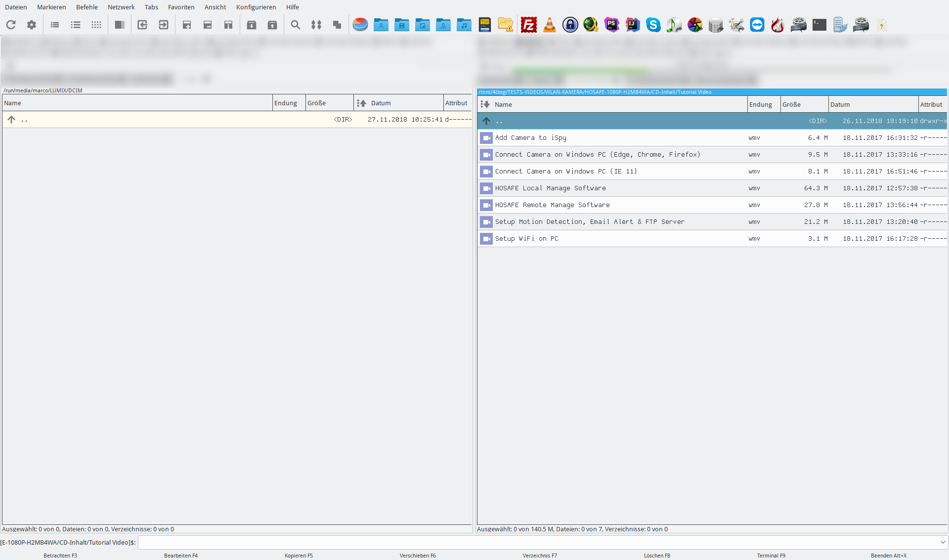
Task: Open the Befehle menu
Action: click(87, 7)
